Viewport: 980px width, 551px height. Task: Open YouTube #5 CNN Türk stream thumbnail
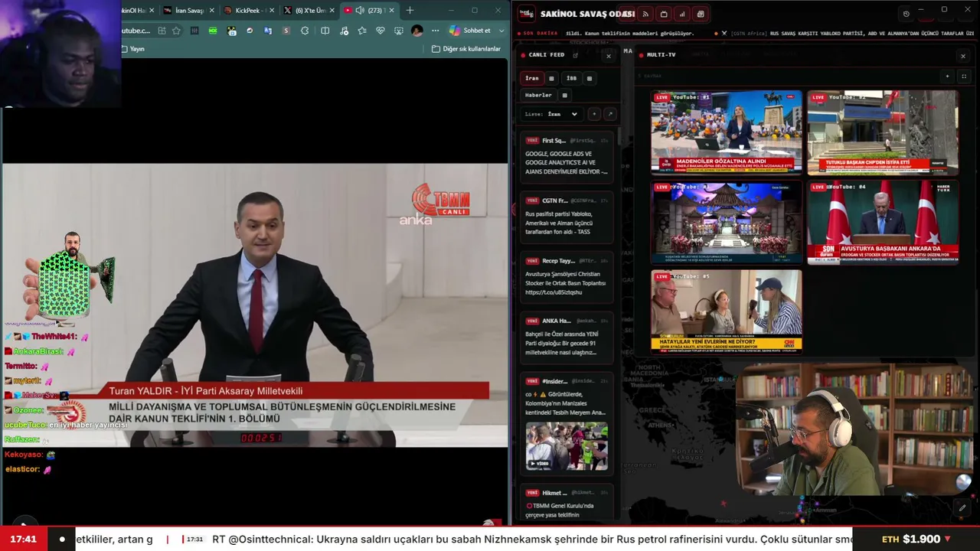click(726, 311)
